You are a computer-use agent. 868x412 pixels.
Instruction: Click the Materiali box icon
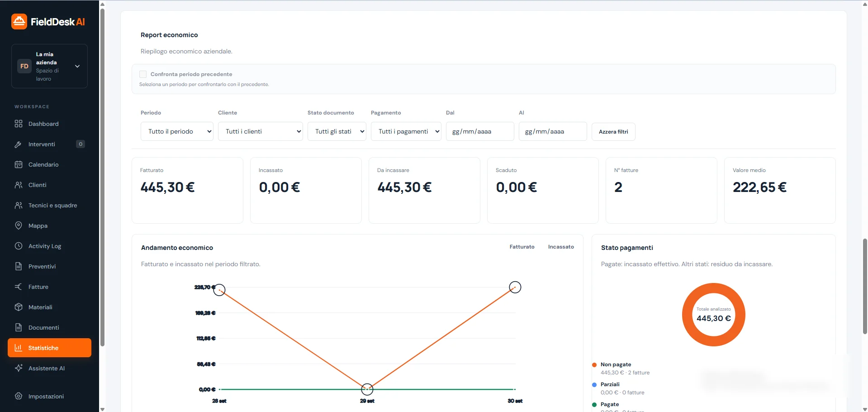tap(19, 307)
